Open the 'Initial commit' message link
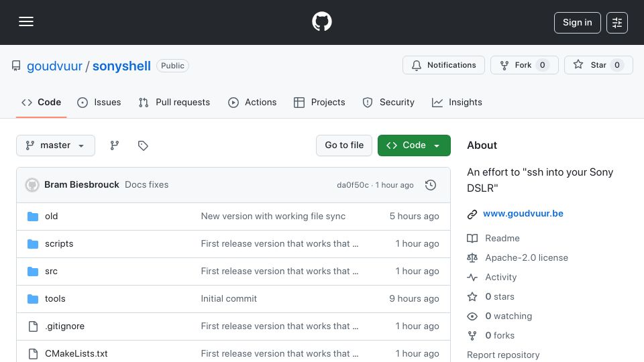Screen dimensions: 644x362 click(x=229, y=299)
